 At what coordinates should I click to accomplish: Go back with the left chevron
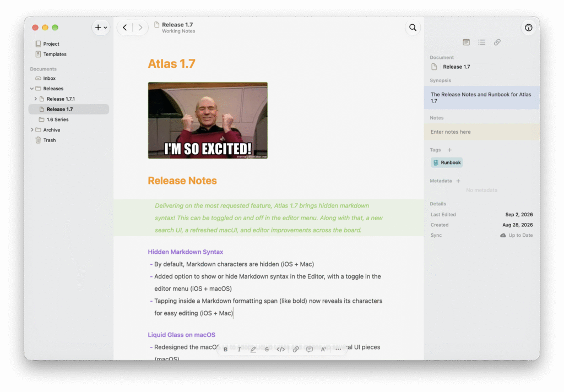pos(125,28)
